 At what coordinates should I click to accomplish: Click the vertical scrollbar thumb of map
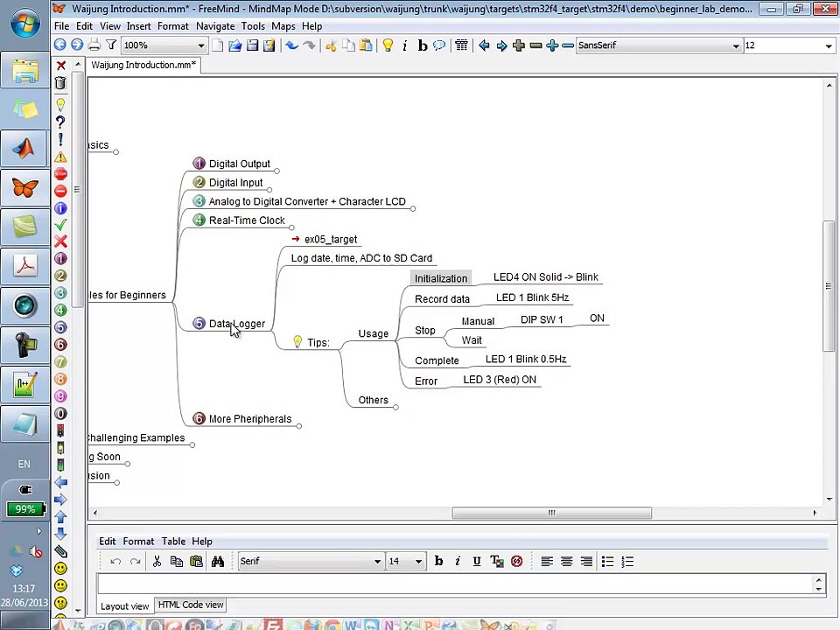(829, 286)
